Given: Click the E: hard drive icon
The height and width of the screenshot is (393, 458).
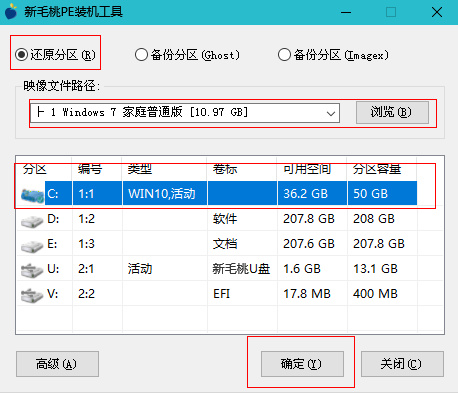Looking at the screenshot, I should pyautogui.click(x=32, y=246).
